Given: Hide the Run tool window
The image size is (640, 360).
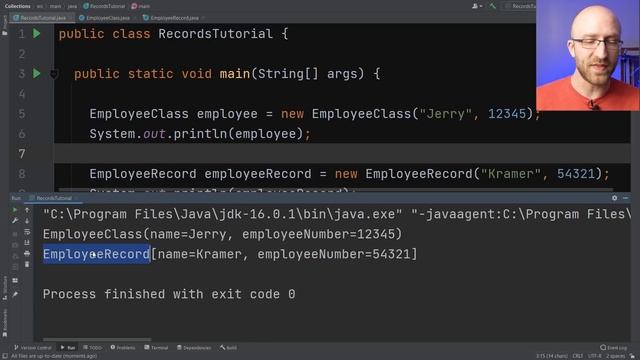Looking at the screenshot, I should 626,198.
